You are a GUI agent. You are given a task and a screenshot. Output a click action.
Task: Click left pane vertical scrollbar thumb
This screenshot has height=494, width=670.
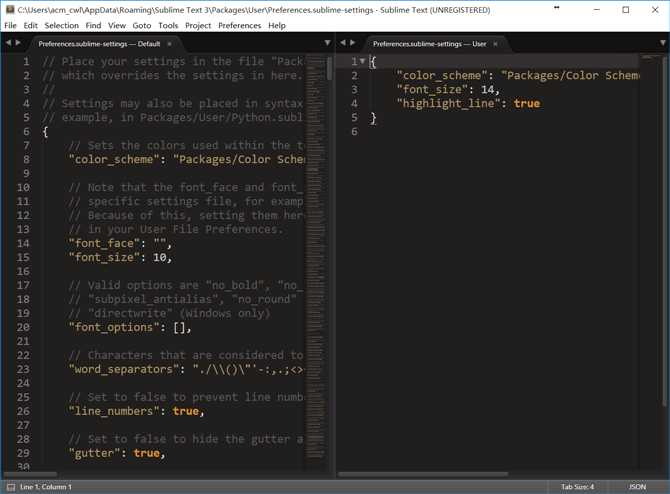[329, 68]
